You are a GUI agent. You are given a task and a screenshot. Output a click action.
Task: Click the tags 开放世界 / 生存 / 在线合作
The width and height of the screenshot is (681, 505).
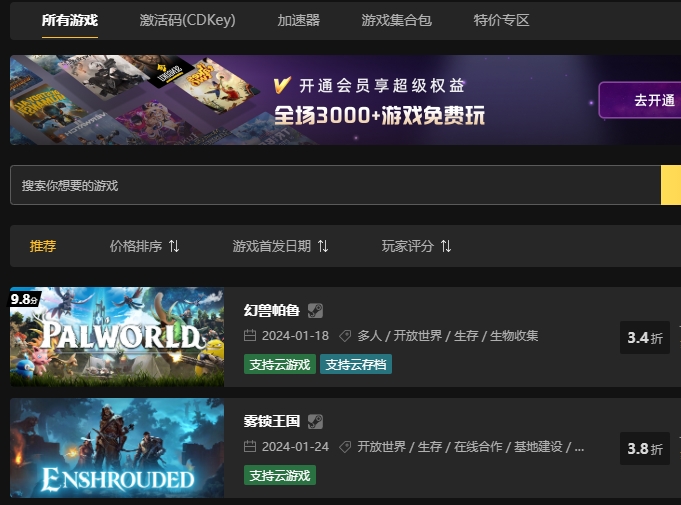(x=430, y=447)
